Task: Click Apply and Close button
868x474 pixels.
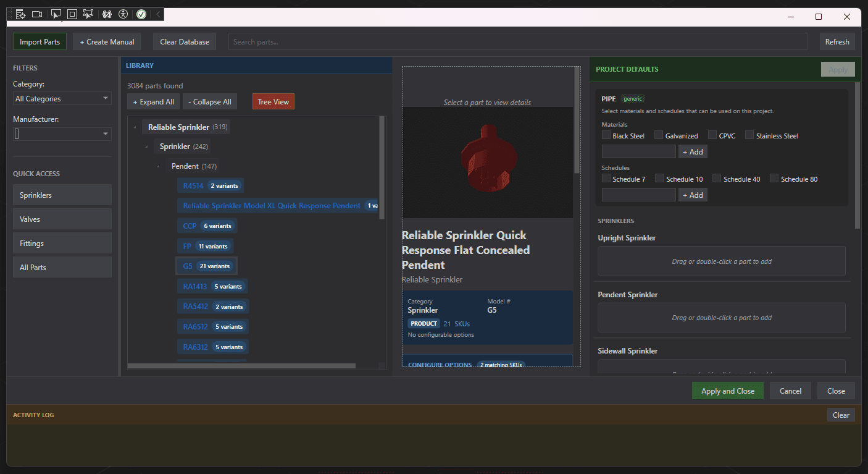Action: pyautogui.click(x=728, y=391)
